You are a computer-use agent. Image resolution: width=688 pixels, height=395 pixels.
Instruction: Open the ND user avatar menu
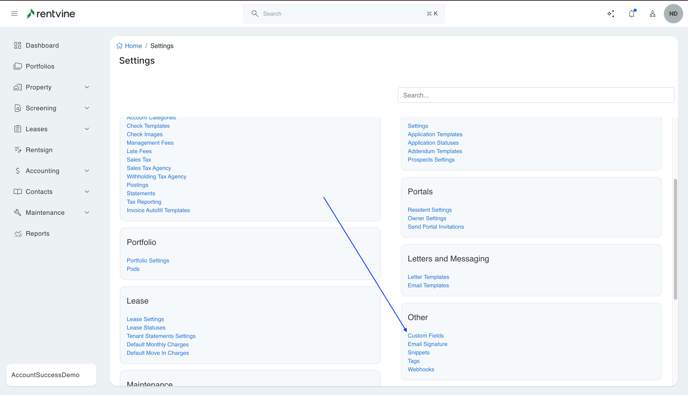pyautogui.click(x=673, y=14)
